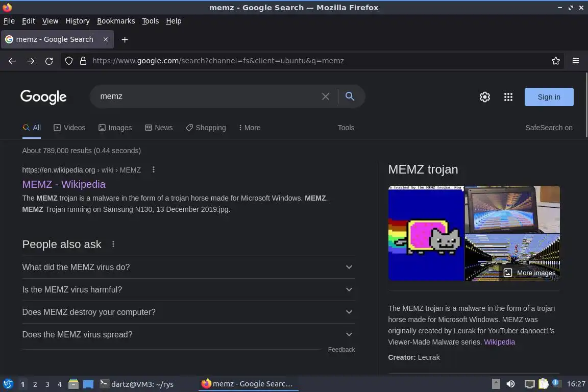This screenshot has height=392, width=588.
Task: Click the en.wikipedia.org breadcrumb URL
Action: 81,170
